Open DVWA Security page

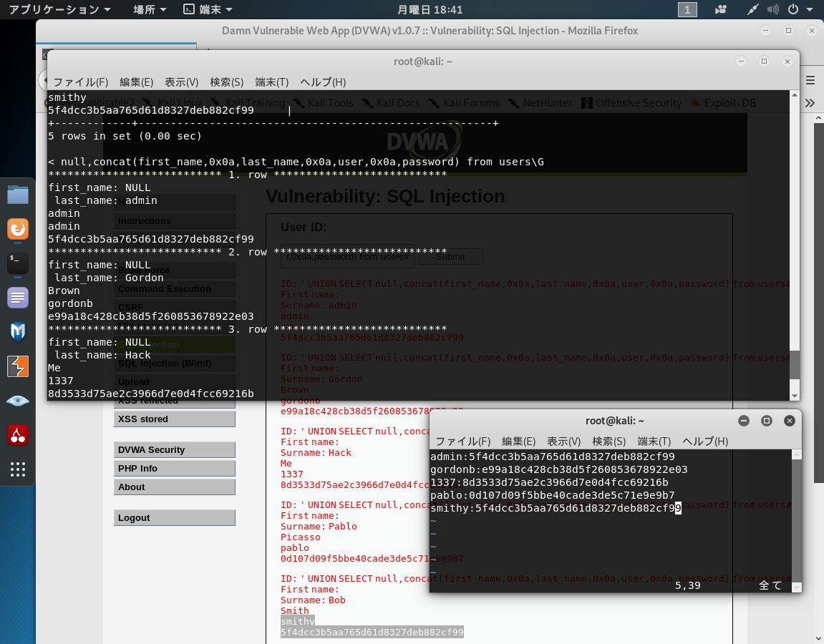click(x=175, y=449)
